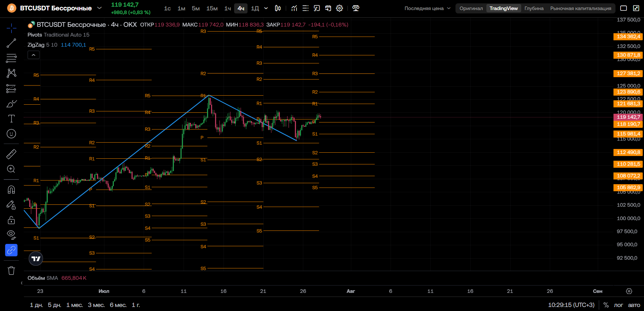
Task: Set the chart range to 6 мес.
Action: pos(118,305)
